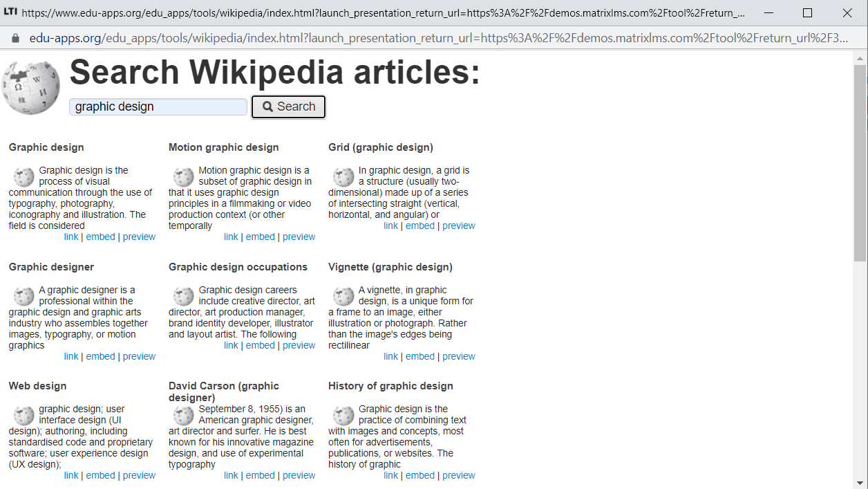868x489 pixels.
Task: Click the 'Grid (graphic design)' result title
Action: click(x=381, y=147)
